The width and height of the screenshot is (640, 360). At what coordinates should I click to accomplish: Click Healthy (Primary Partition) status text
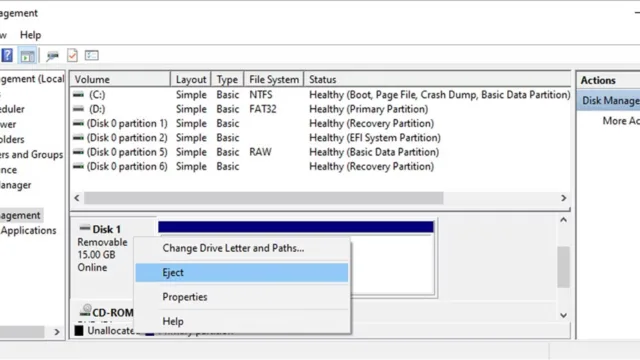coord(369,109)
